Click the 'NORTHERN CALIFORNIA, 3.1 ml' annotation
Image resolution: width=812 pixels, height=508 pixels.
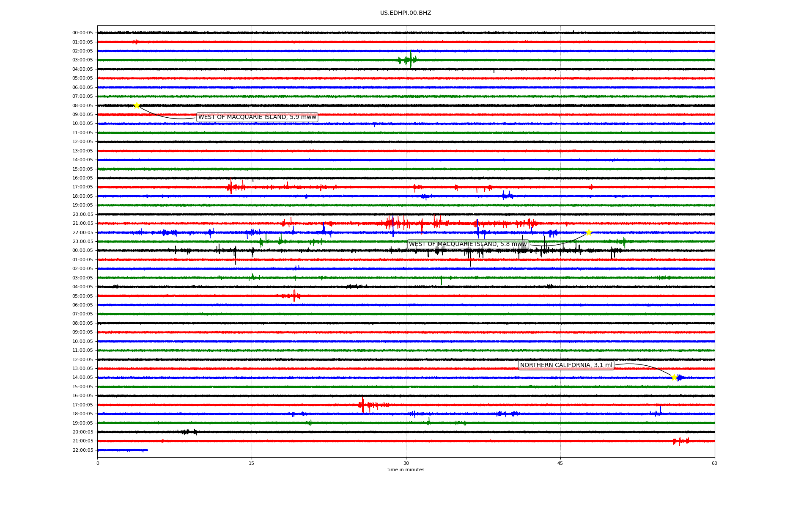(566, 365)
